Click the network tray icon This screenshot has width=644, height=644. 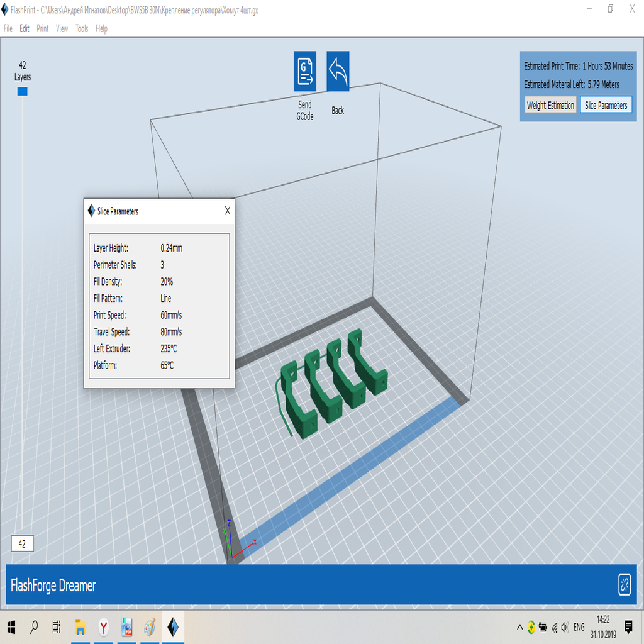point(555,628)
